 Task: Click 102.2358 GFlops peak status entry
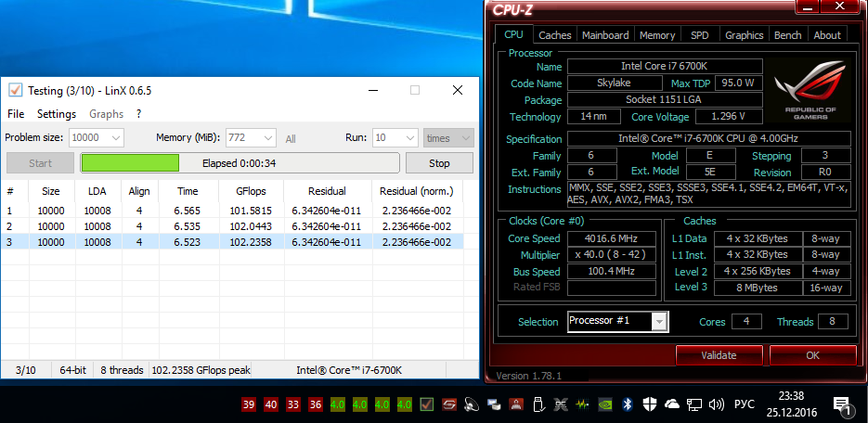point(201,370)
